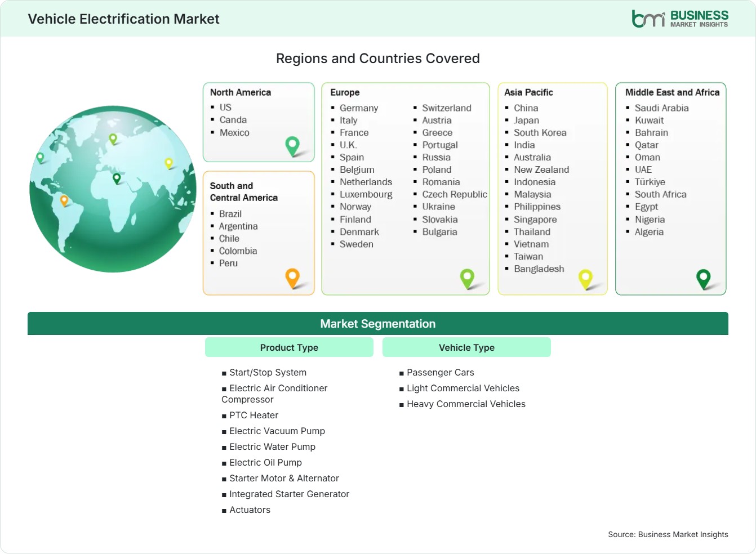Click Electric Water Pump item
This screenshot has width=756, height=554.
[x=272, y=447]
